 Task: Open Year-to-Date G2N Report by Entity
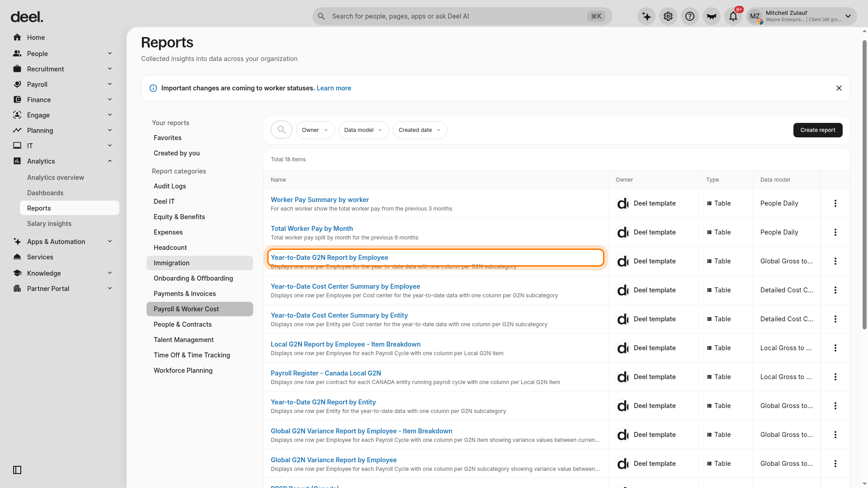tap(323, 402)
